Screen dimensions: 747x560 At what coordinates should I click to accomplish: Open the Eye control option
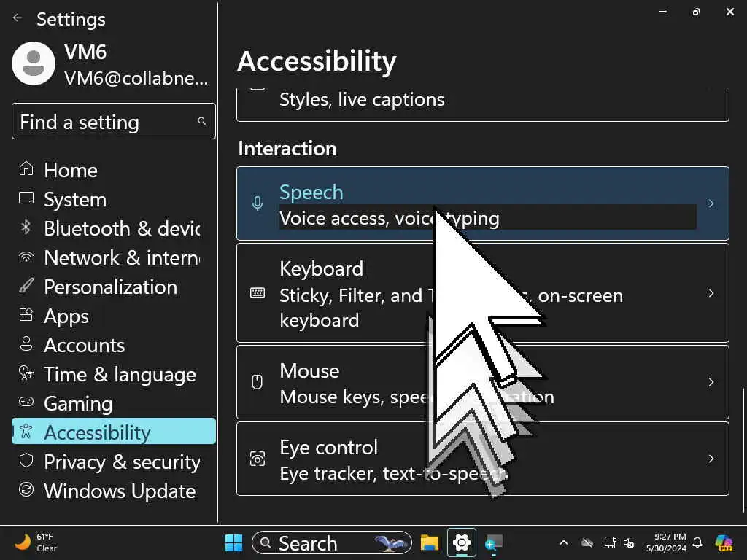coord(483,459)
